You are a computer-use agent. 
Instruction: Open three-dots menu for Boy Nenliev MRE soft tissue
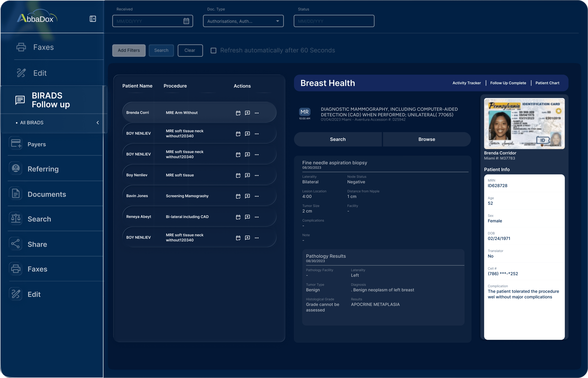point(257,175)
